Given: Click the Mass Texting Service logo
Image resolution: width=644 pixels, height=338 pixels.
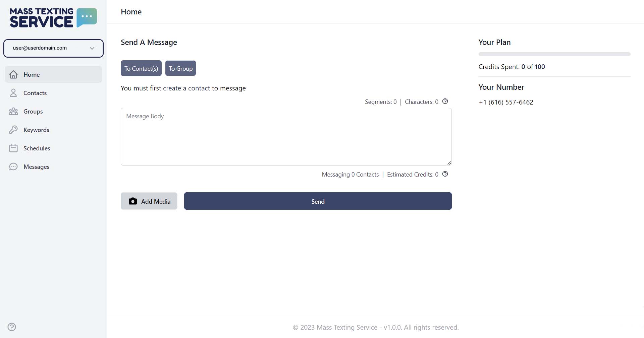Looking at the screenshot, I should pos(53,18).
